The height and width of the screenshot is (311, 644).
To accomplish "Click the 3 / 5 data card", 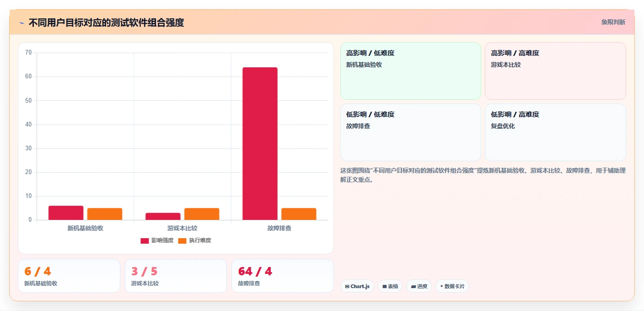I will coord(176,276).
